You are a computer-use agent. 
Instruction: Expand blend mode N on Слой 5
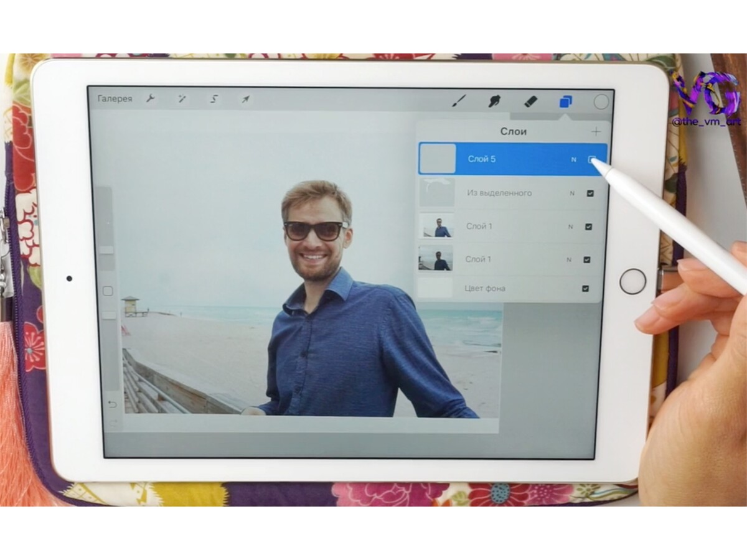click(573, 160)
